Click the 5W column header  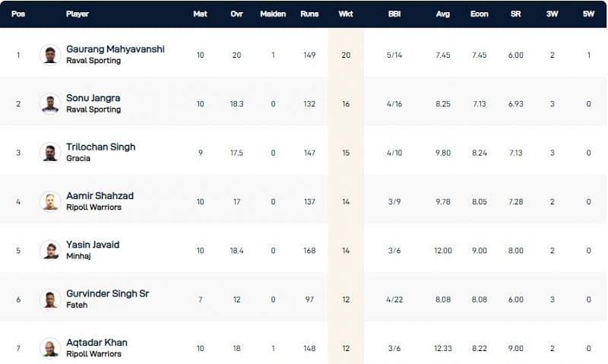[588, 14]
